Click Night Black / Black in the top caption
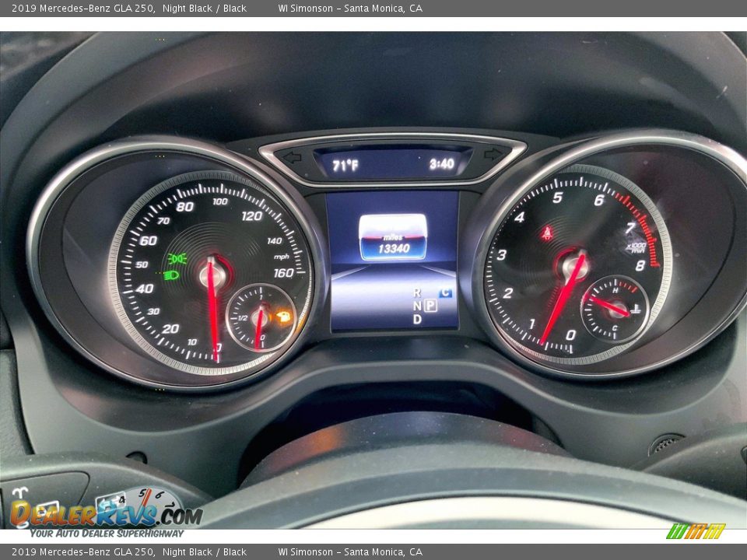The width and height of the screenshot is (747, 560). [205, 8]
